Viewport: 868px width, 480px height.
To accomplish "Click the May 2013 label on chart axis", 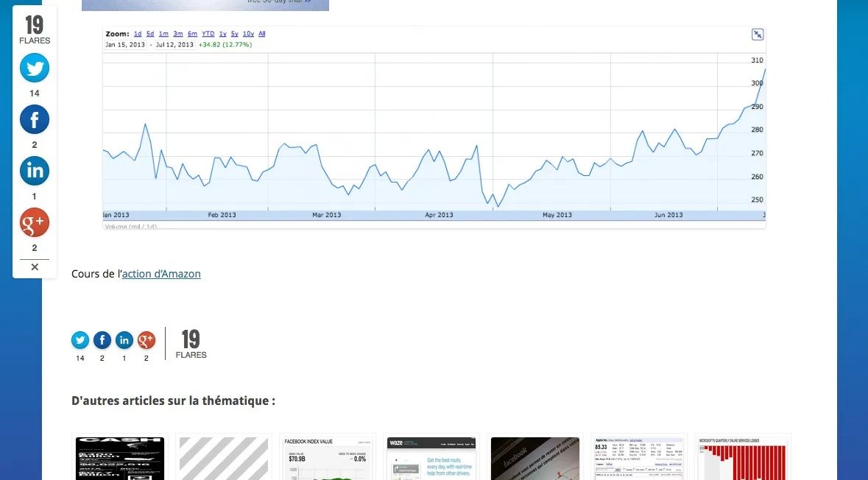I will point(557,215).
